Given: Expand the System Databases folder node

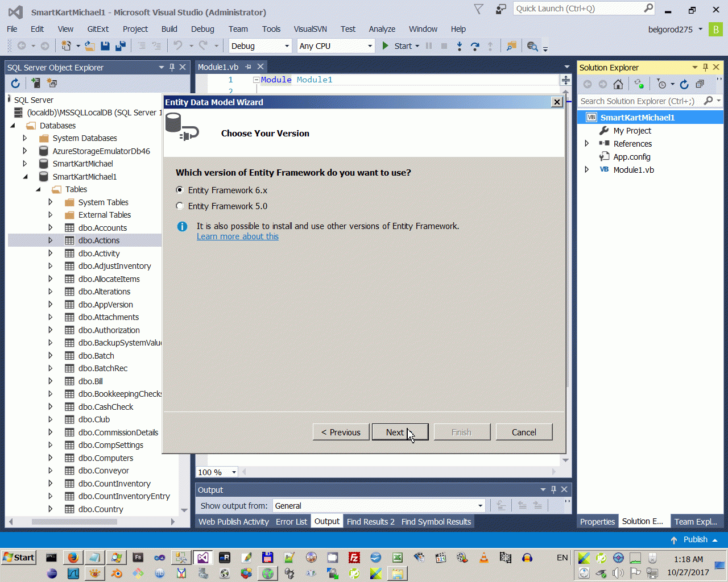Looking at the screenshot, I should pyautogui.click(x=25, y=138).
